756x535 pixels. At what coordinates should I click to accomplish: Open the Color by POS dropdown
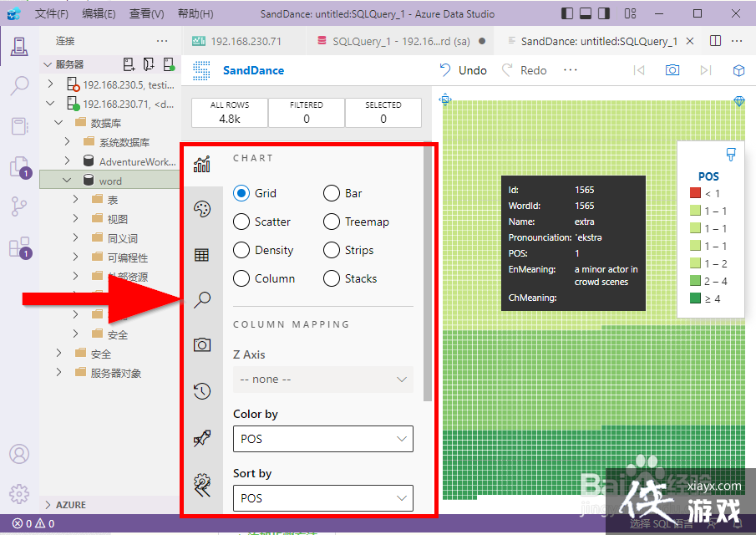tap(322, 439)
